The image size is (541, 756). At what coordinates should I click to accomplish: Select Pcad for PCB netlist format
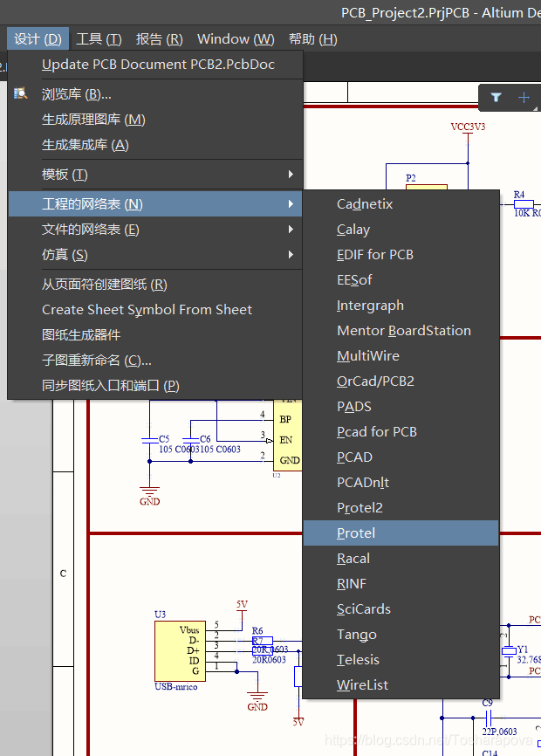point(401,432)
